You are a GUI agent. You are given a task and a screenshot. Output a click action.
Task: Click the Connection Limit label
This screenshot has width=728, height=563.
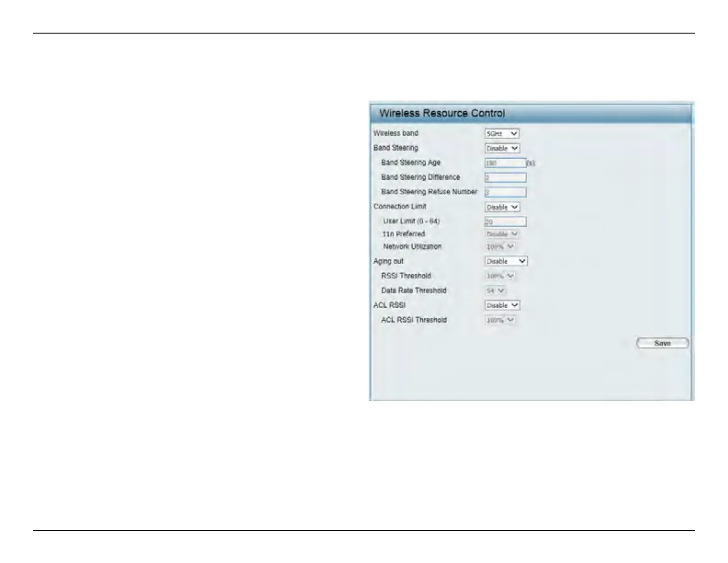click(x=399, y=207)
